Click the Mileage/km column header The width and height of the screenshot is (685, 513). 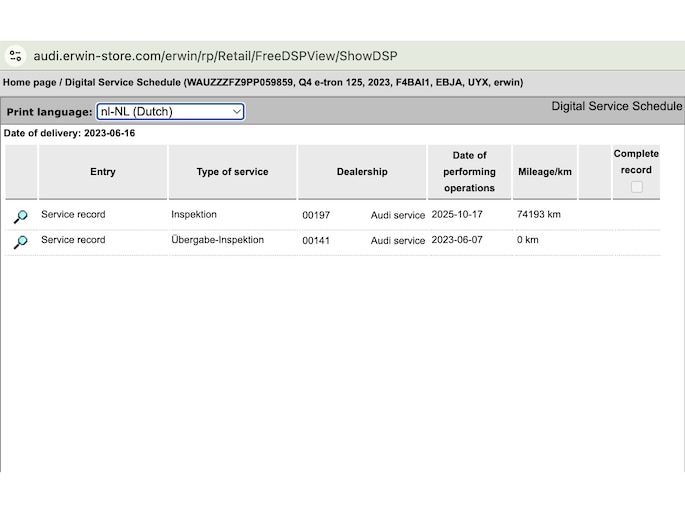(545, 172)
